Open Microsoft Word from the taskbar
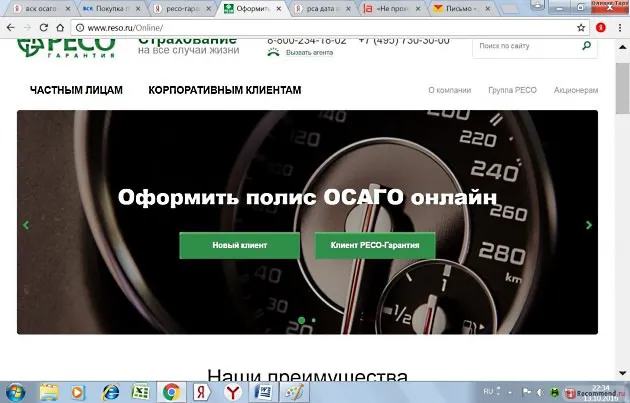The image size is (630, 403). [264, 392]
